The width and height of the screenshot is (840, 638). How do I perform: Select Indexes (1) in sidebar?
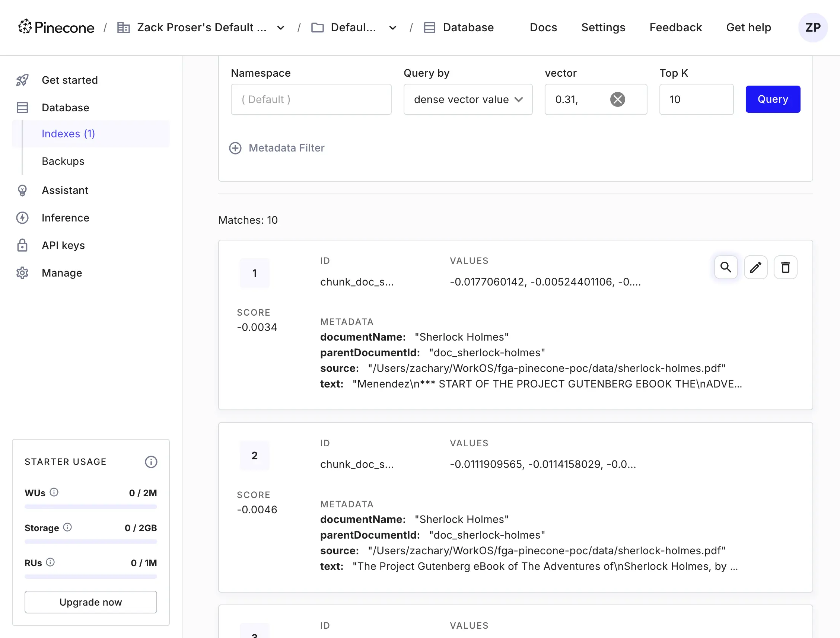coord(91,134)
